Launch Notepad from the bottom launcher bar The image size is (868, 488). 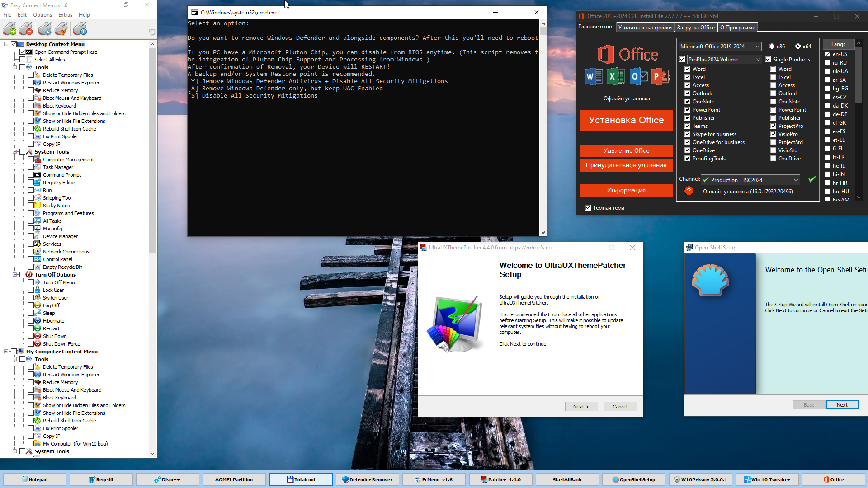(35, 479)
